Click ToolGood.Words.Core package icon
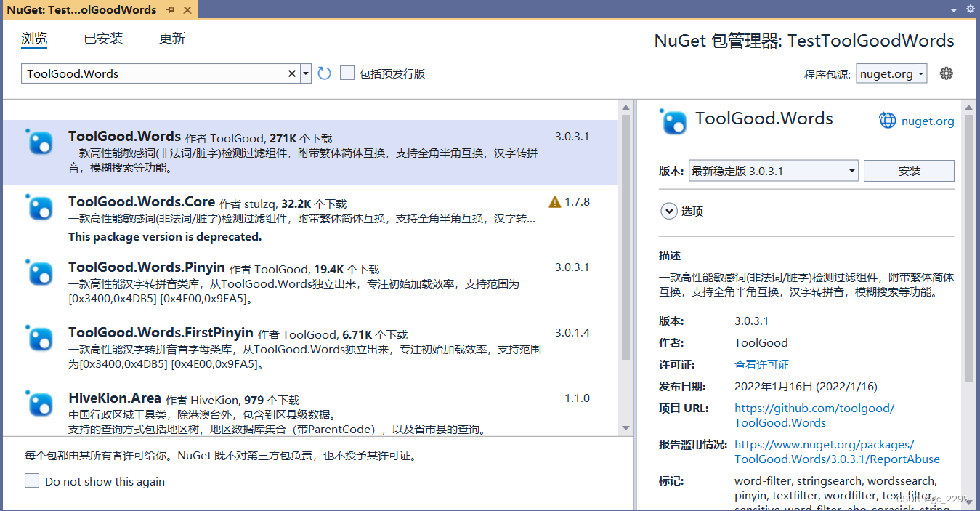 (40, 207)
